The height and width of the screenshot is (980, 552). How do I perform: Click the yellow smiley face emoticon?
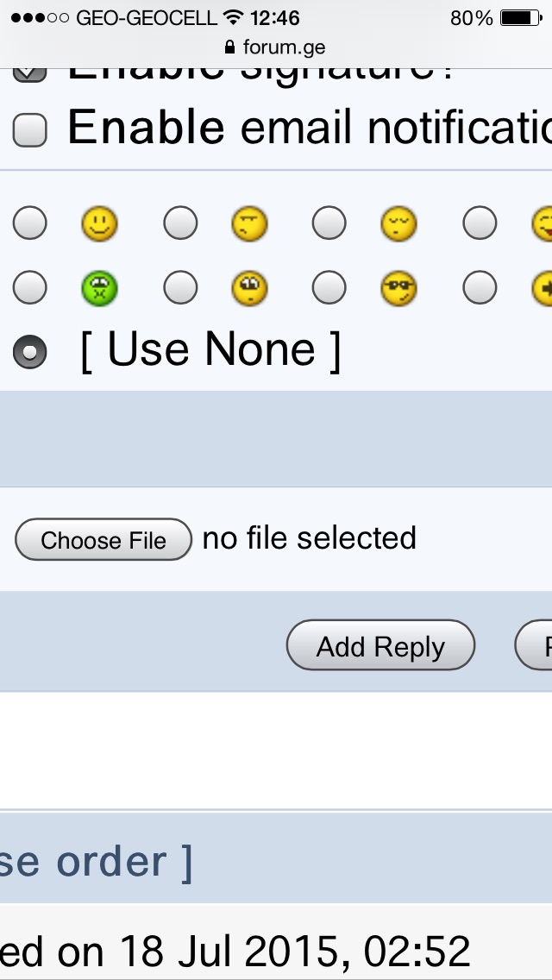point(99,225)
